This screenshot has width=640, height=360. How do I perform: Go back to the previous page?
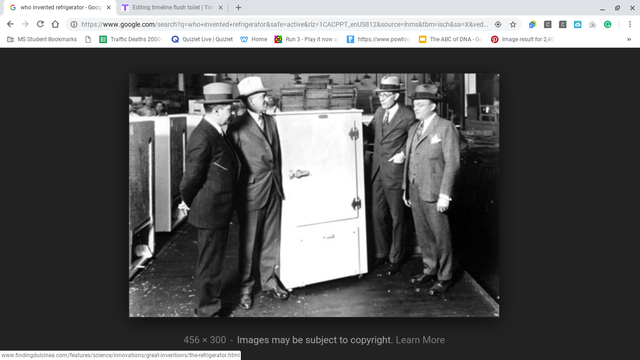coord(10,24)
